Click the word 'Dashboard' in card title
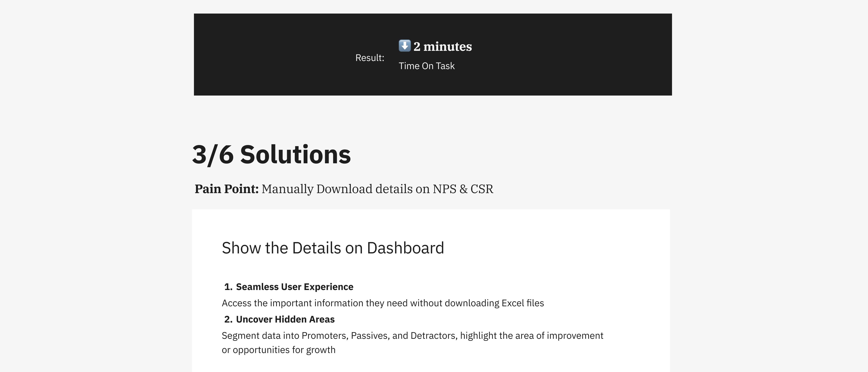Viewport: 868px width, 372px height. [405, 248]
